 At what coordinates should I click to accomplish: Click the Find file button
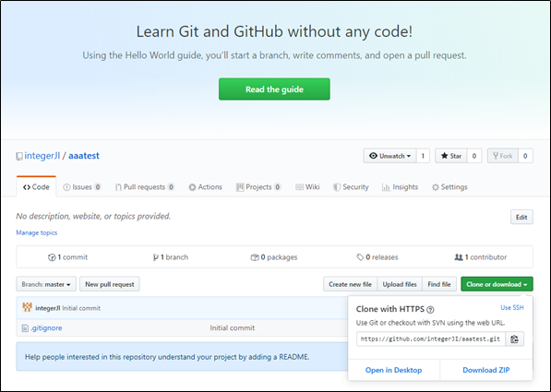[x=439, y=284]
